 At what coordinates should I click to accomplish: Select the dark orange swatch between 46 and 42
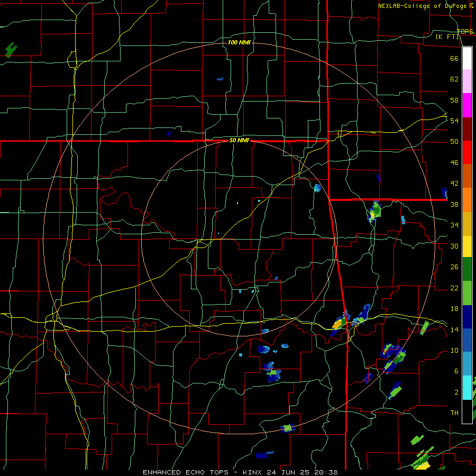tap(467, 176)
